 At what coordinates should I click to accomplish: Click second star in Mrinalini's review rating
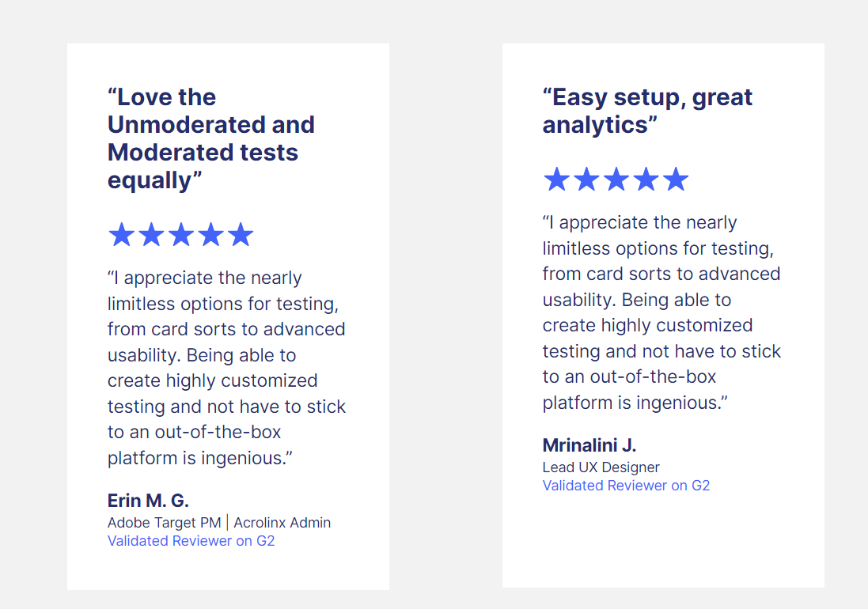[x=586, y=180]
